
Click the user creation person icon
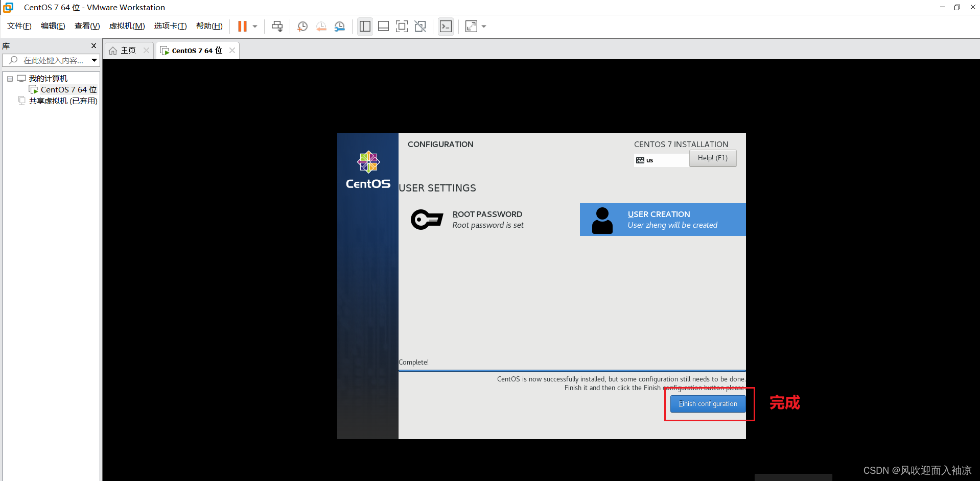(x=602, y=221)
